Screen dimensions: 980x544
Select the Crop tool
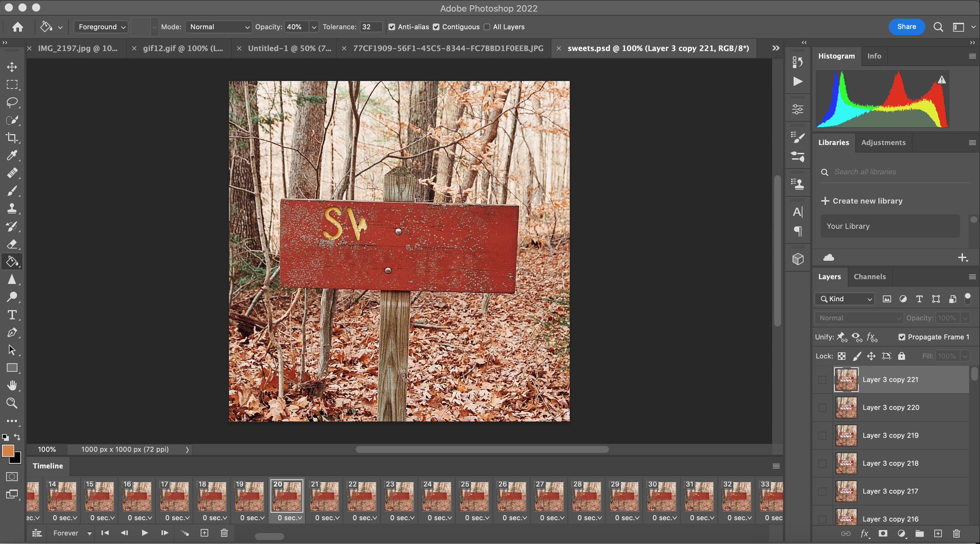click(x=12, y=138)
